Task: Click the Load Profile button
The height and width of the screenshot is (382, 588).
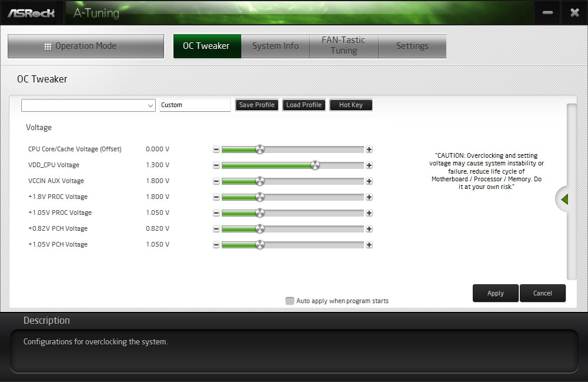Action: coord(304,105)
